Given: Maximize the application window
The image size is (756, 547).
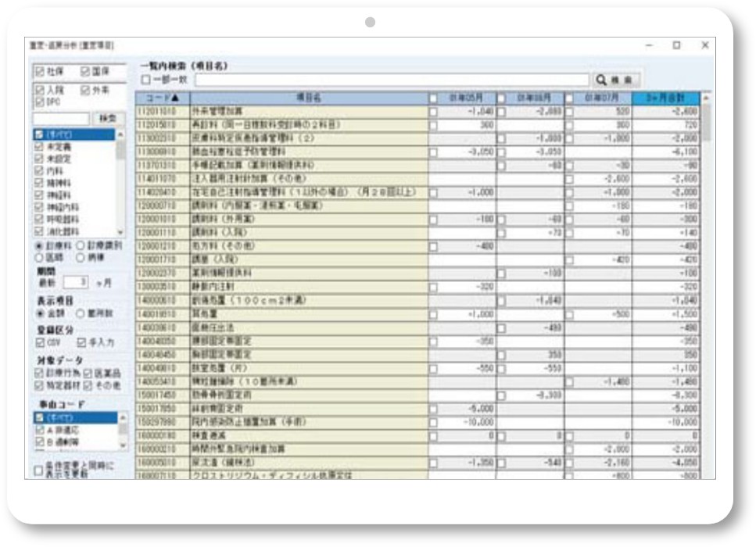Looking at the screenshot, I should [x=676, y=46].
